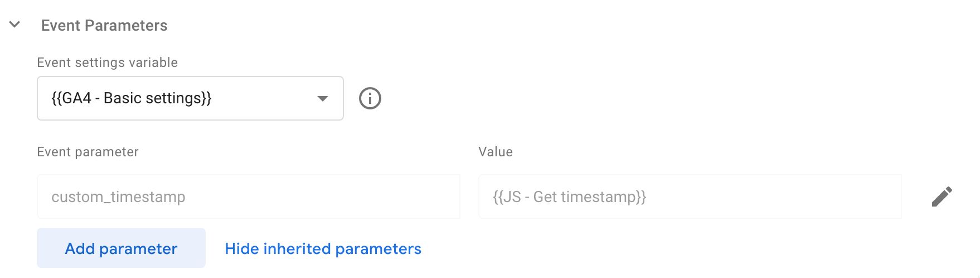980x278 pixels.
Task: Edit inherited parameter with pencil icon
Action: point(942,196)
